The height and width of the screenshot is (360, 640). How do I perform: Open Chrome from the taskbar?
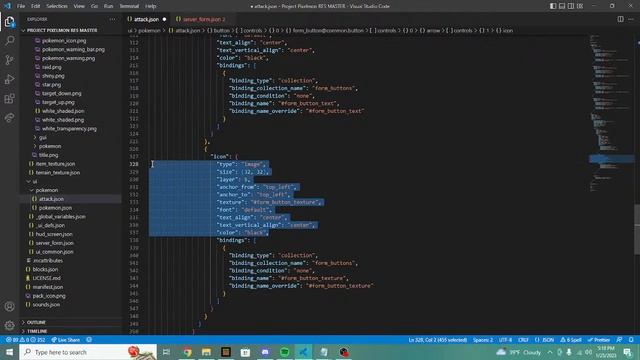click(x=187, y=352)
